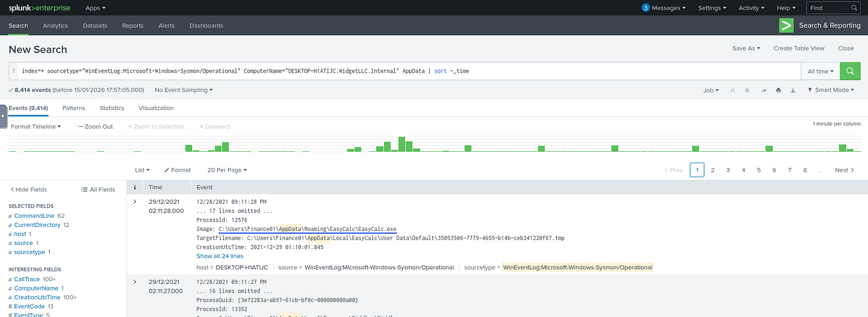Open the Apps menu
Image resolution: width=868 pixels, height=317 pixels.
coord(95,8)
